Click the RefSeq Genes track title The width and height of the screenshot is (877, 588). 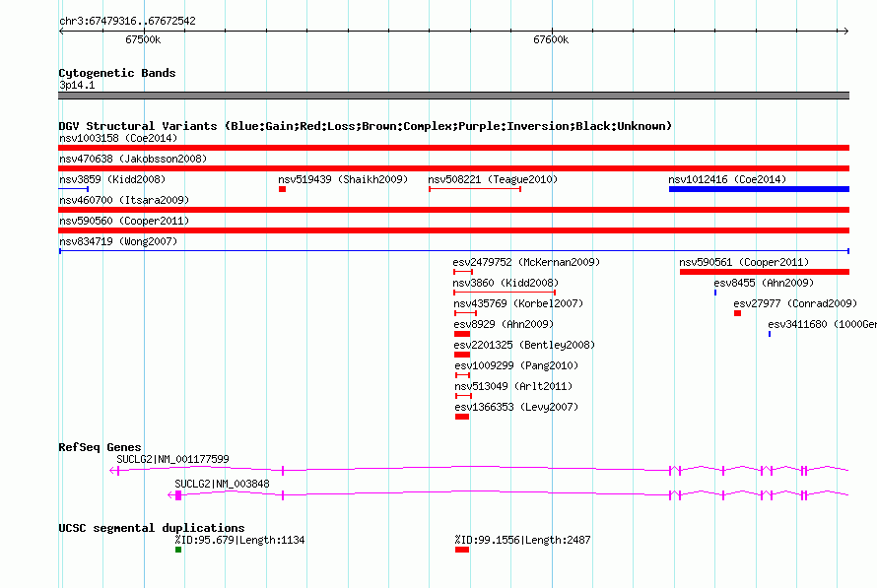click(100, 447)
